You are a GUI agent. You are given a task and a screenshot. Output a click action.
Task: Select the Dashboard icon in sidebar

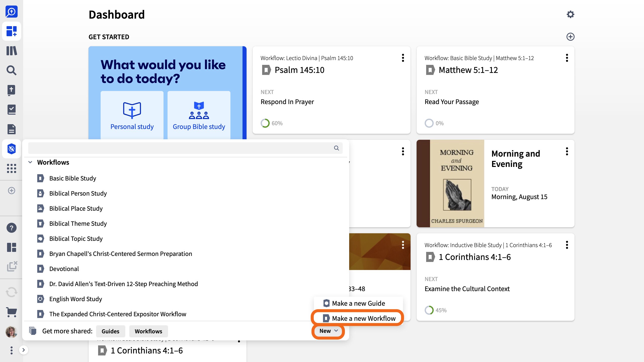[12, 31]
